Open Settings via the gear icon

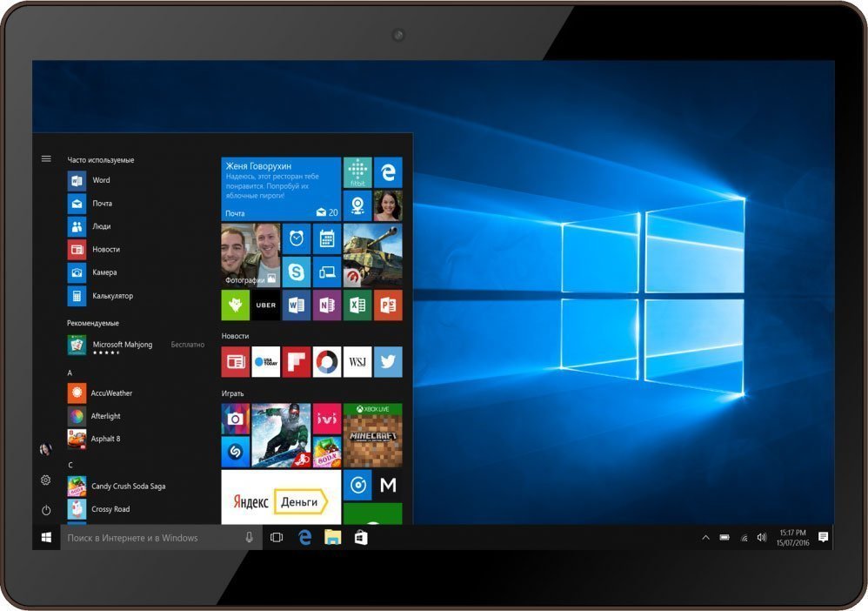click(46, 480)
